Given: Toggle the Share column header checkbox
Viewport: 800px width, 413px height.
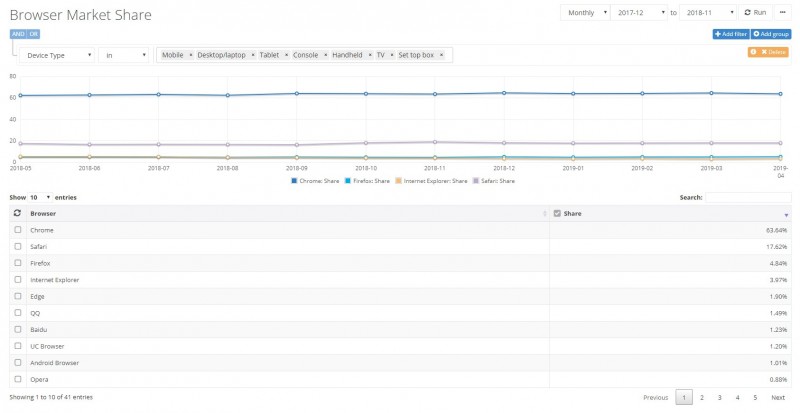Looking at the screenshot, I should pyautogui.click(x=557, y=213).
